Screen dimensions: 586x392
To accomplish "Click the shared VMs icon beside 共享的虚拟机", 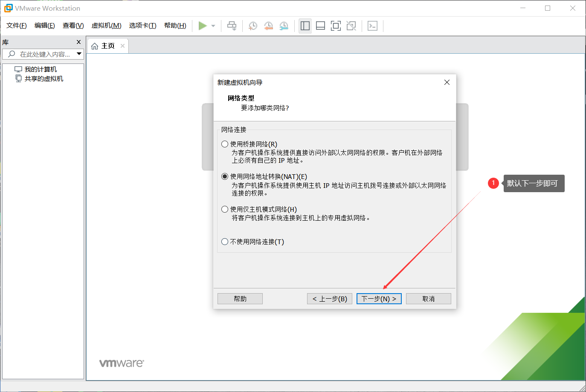I will click(x=18, y=78).
